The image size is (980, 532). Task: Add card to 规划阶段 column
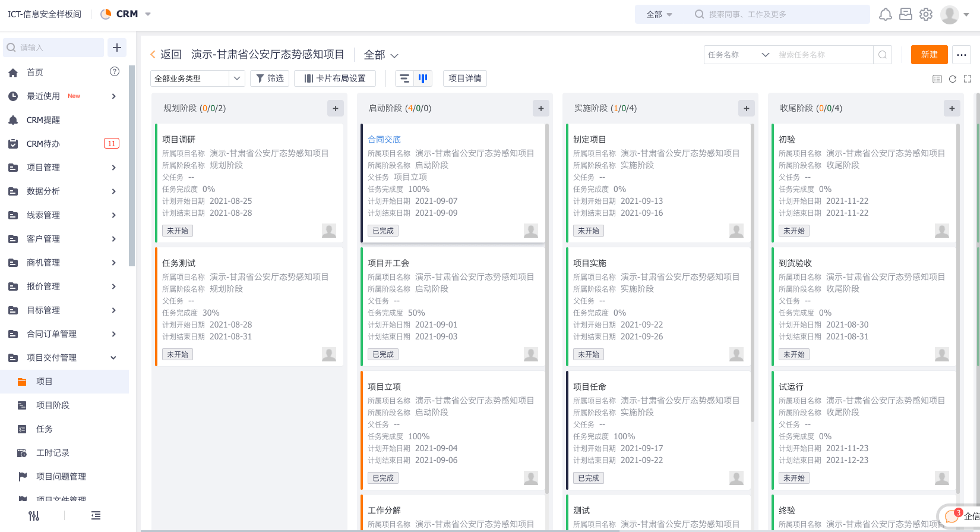(335, 108)
